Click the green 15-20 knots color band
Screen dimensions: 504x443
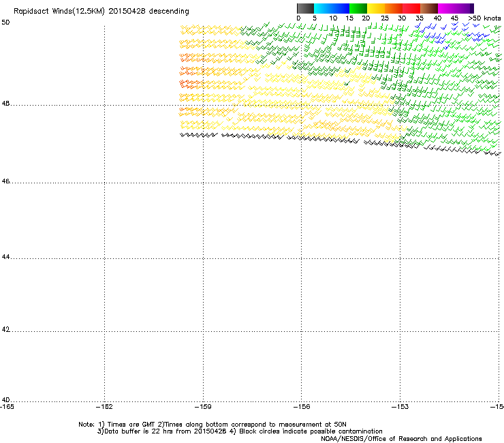pyautogui.click(x=358, y=8)
